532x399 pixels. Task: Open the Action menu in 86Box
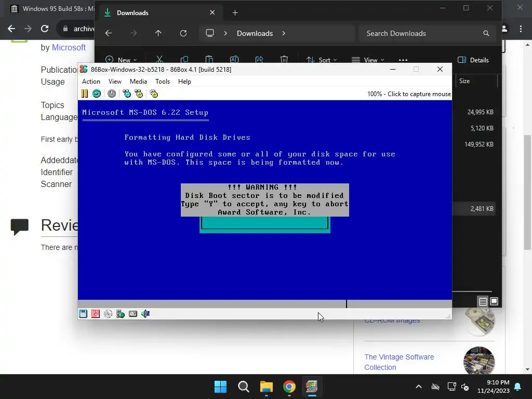(x=91, y=82)
